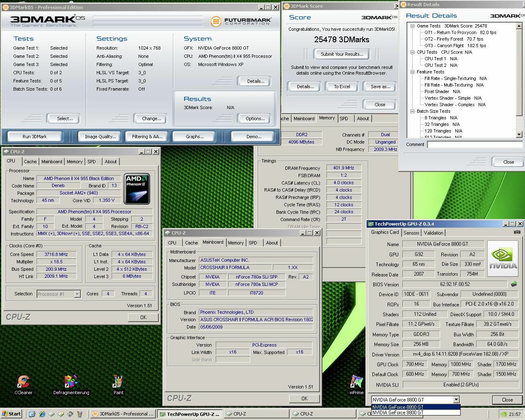Click the GPU-Z camera screenshot icon
The height and width of the screenshot is (420, 525).
coord(517,232)
